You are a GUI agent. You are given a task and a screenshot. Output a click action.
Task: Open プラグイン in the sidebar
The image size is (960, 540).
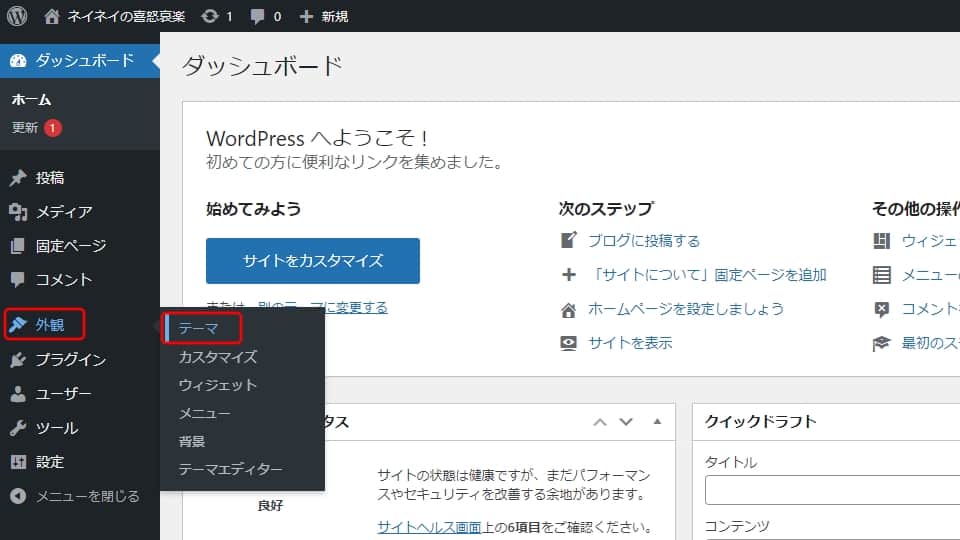pos(71,359)
